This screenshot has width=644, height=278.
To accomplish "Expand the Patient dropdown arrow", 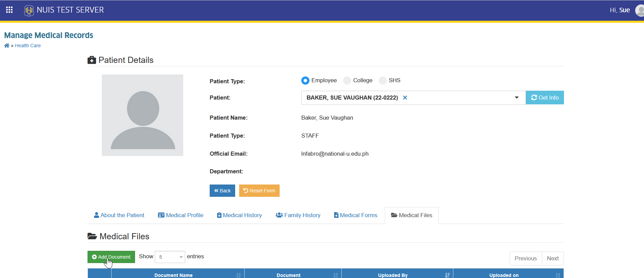I will coord(517,98).
